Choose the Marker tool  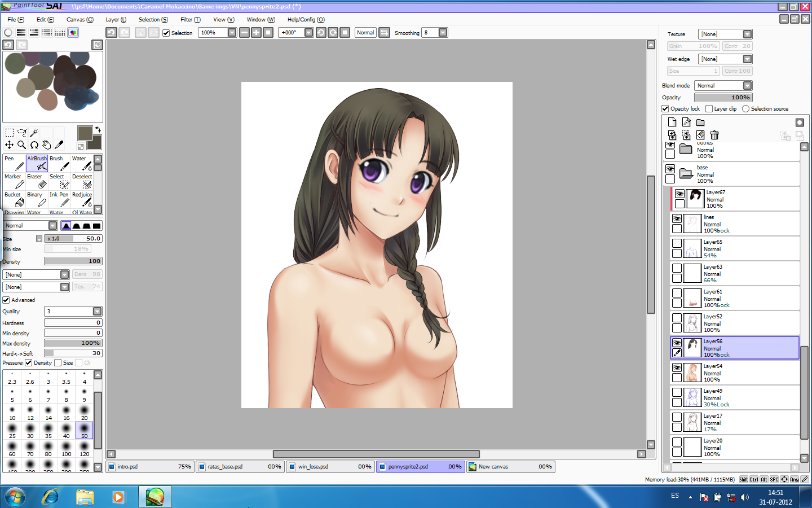(x=14, y=181)
